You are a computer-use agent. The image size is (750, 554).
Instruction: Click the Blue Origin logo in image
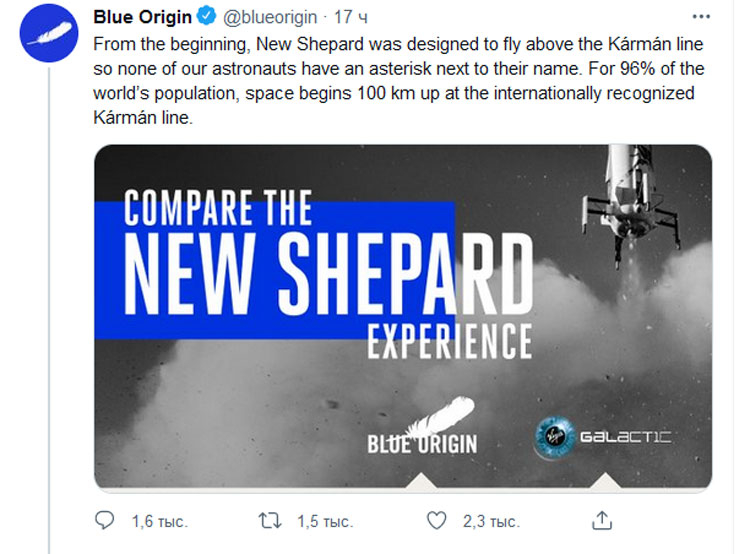point(422,426)
